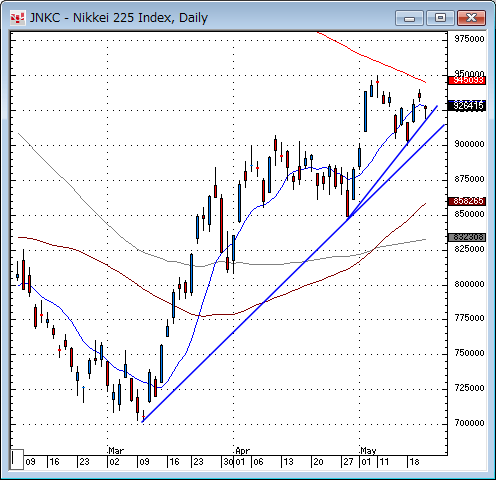The width and height of the screenshot is (496, 480).
Task: Maximize the Nikkei 225 chart window
Action: tap(440, 18)
